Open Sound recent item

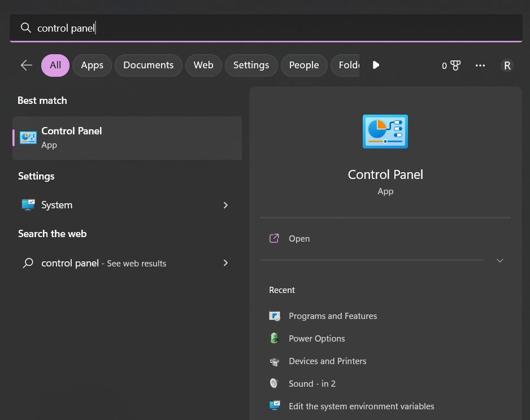click(312, 384)
